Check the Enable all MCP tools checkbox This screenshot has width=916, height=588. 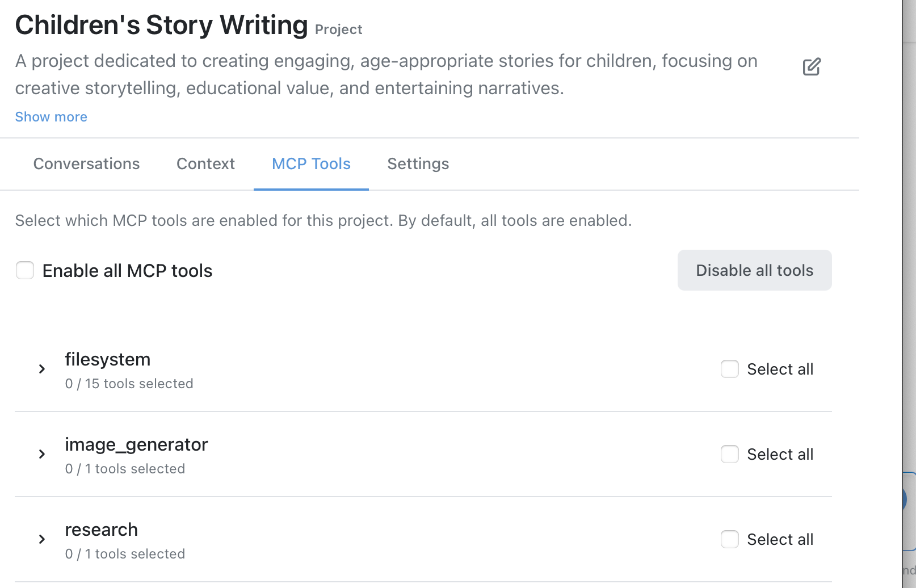[25, 271]
